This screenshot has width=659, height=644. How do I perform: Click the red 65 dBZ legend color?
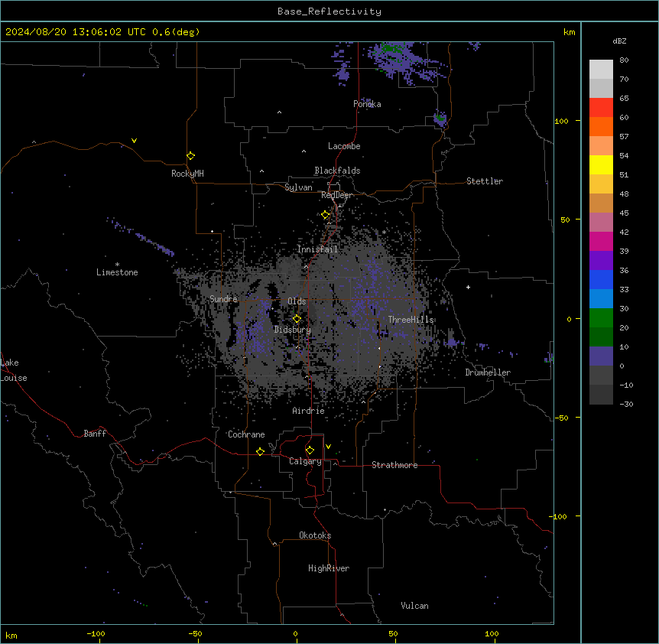click(601, 107)
